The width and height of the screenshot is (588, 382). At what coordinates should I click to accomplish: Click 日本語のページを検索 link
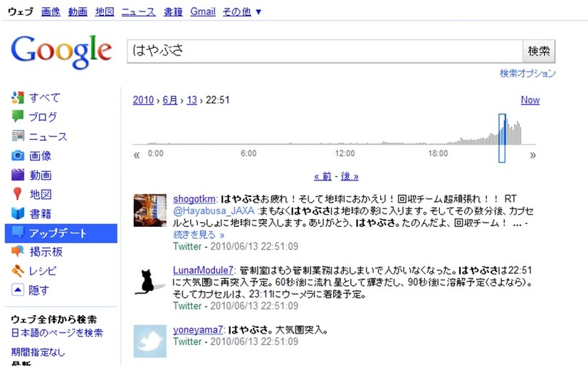[57, 333]
